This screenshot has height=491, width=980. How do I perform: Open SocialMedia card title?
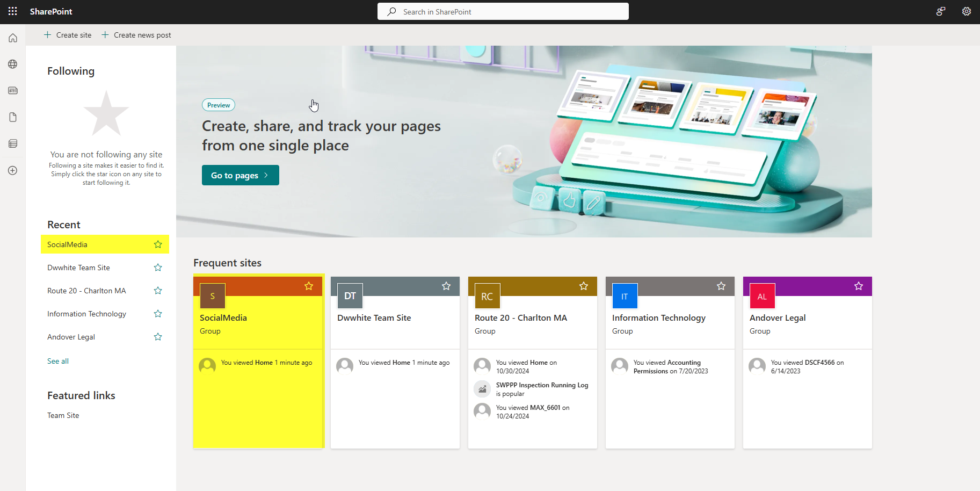coord(223,317)
